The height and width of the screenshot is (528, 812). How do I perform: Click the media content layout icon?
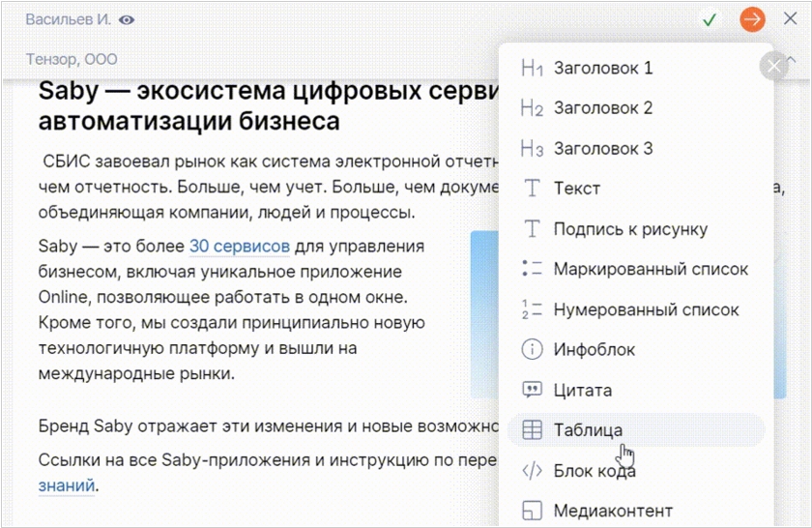point(532,511)
